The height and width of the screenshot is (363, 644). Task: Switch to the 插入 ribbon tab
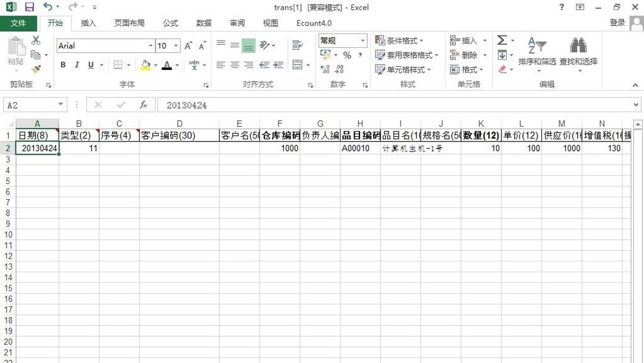[x=88, y=23]
